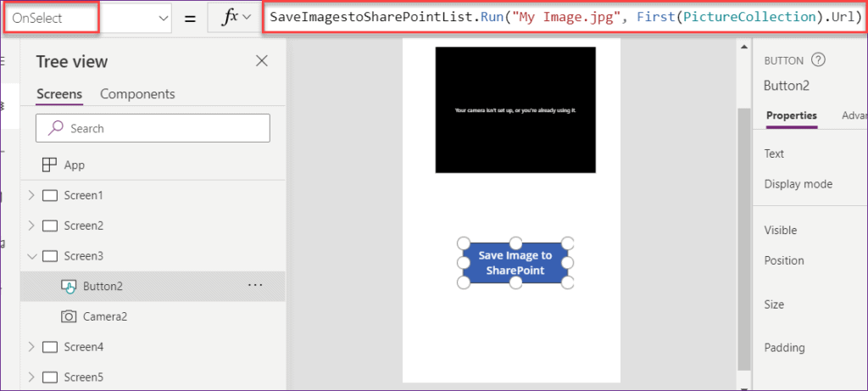Click the Text property label
Image resolution: width=868 pixels, height=391 pixels.
[x=774, y=154]
